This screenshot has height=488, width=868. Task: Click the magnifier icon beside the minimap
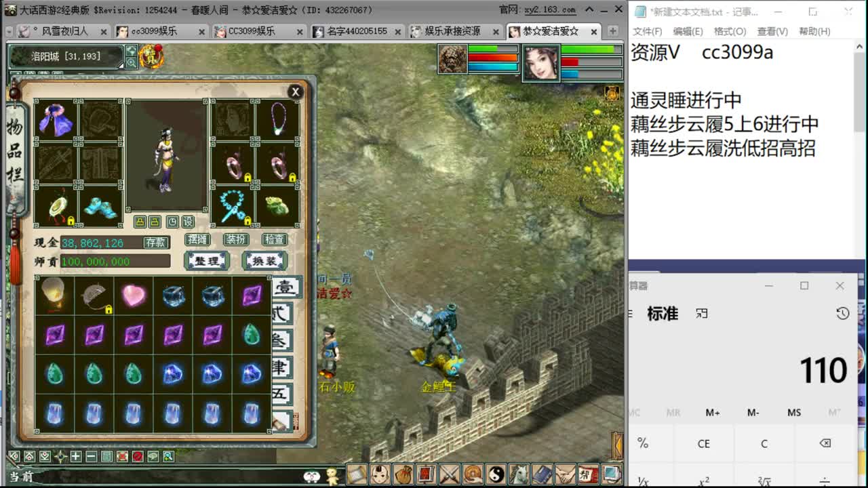[x=131, y=62]
